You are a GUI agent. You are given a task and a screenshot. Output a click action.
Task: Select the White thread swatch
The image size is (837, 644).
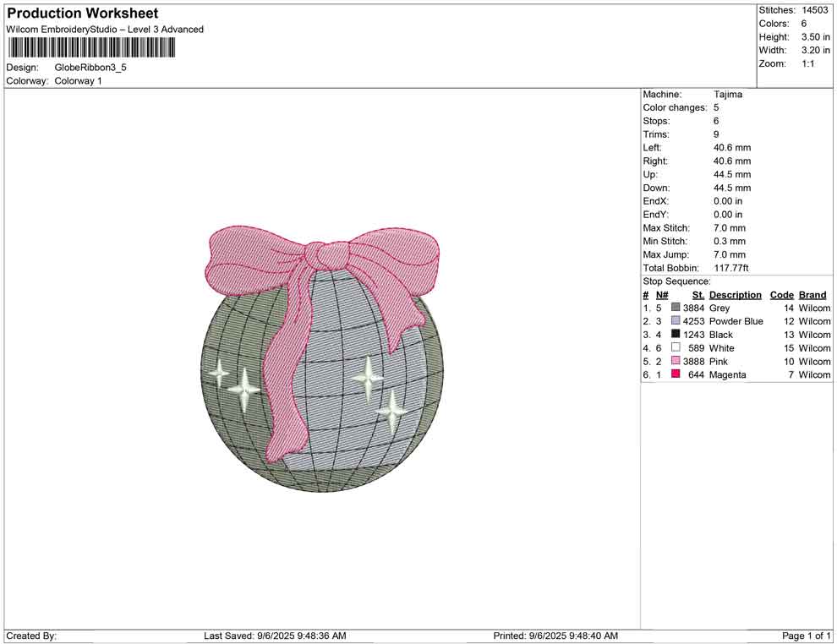click(x=676, y=348)
